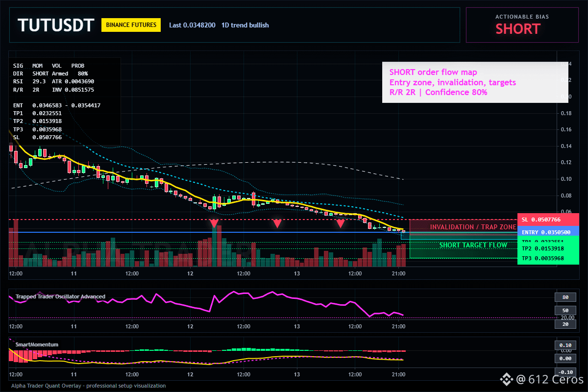Click the yellow BINANCE FUTURES badge

point(131,24)
